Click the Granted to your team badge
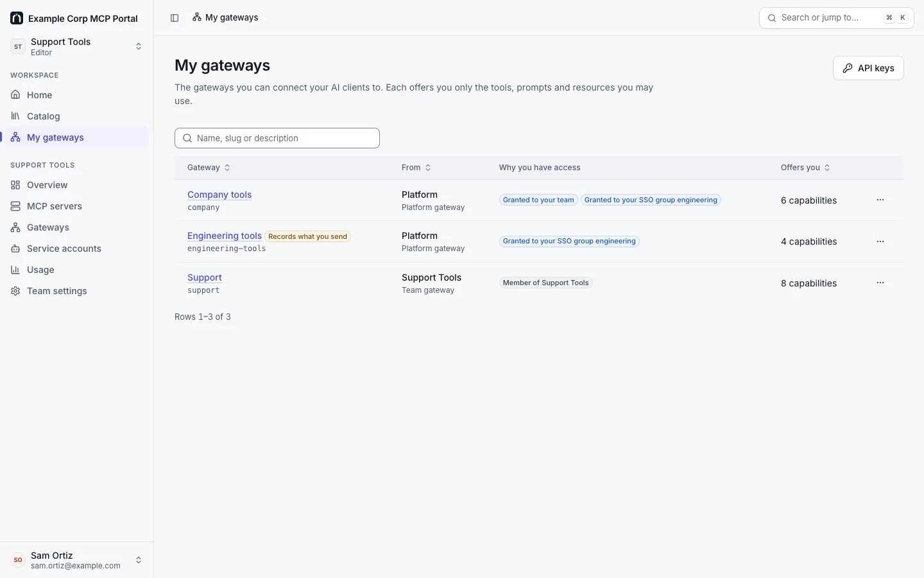The height and width of the screenshot is (578, 924). coord(538,200)
